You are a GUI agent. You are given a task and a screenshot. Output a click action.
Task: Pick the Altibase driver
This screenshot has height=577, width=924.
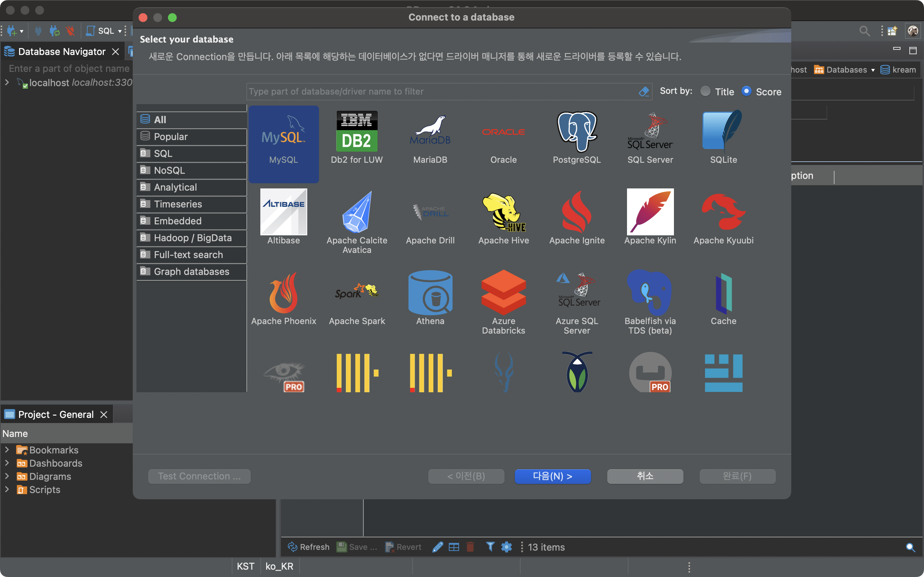(283, 217)
